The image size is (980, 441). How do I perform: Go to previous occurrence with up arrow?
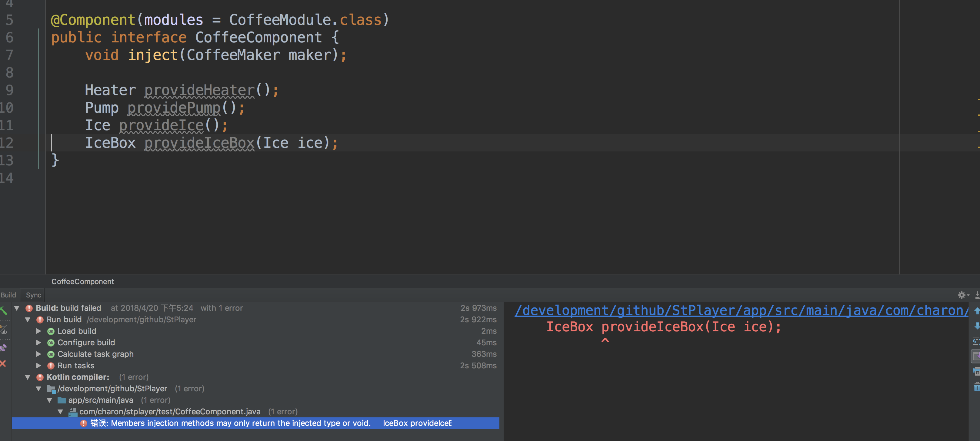(977, 311)
